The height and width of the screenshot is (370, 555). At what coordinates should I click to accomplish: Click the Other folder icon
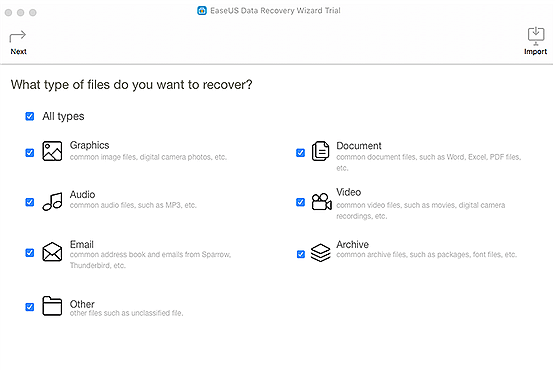(x=52, y=306)
